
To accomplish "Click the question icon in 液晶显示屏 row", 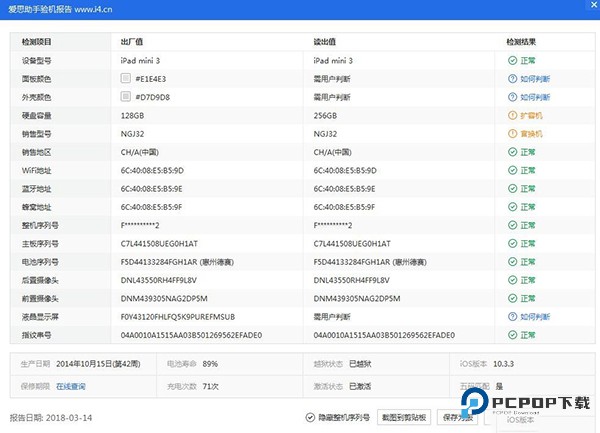I will pyautogui.click(x=512, y=316).
